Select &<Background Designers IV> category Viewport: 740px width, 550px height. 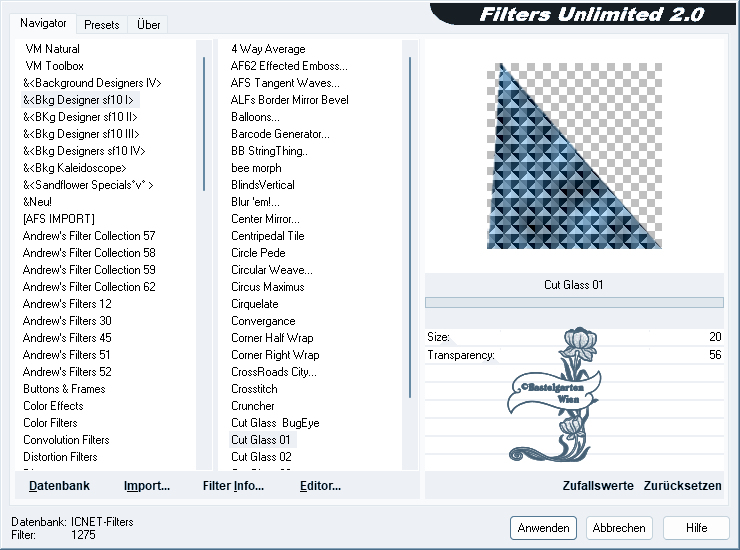[x=92, y=83]
